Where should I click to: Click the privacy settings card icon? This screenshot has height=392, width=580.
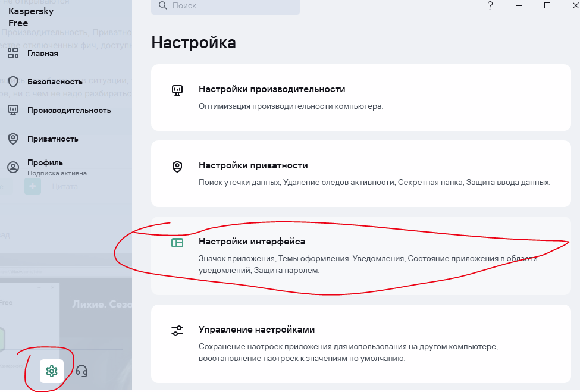pyautogui.click(x=177, y=167)
